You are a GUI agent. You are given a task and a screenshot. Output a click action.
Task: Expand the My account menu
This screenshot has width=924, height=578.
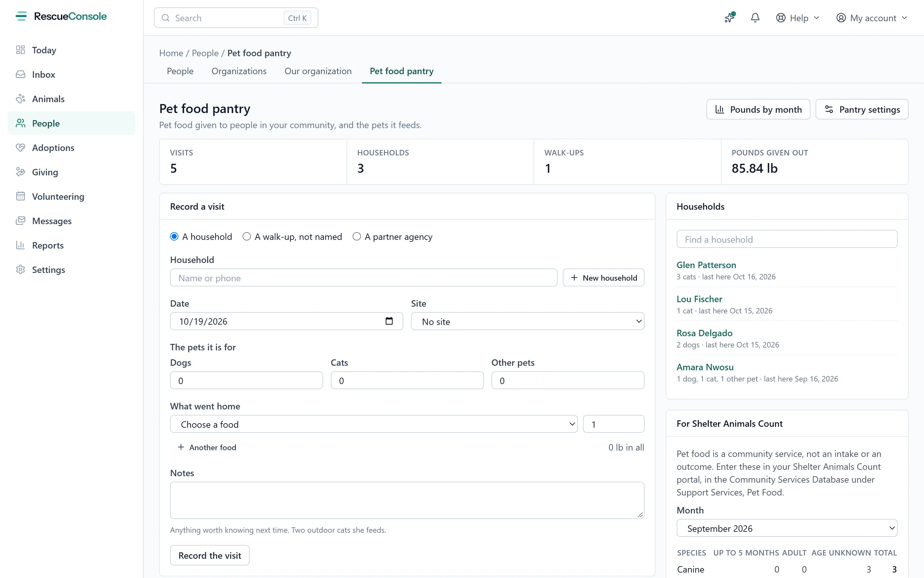click(871, 18)
